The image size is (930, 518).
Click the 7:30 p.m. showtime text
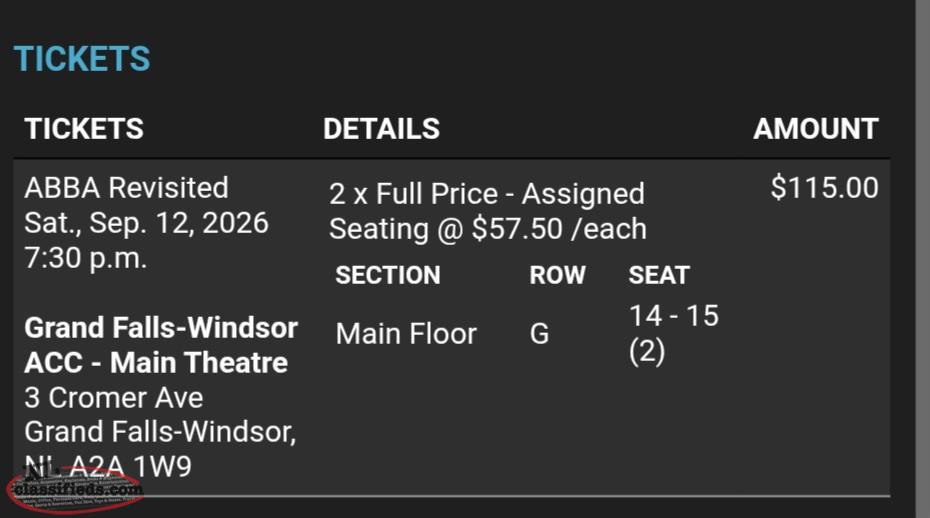85,258
